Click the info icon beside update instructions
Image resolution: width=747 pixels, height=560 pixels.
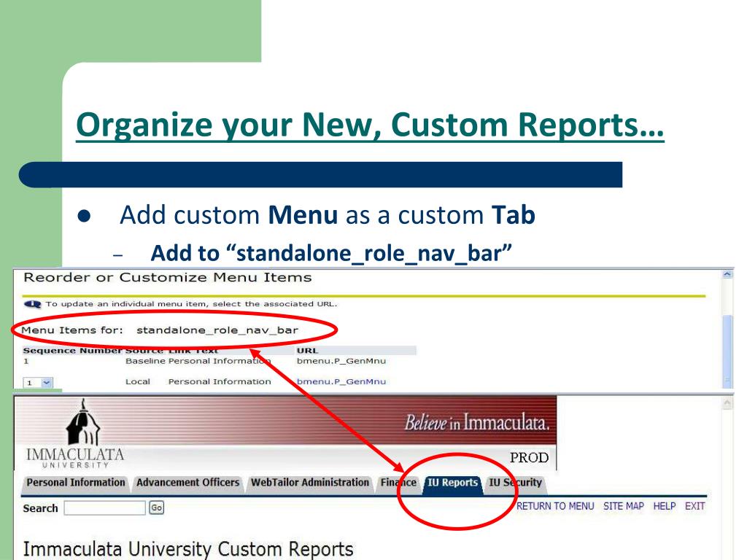[x=32, y=304]
